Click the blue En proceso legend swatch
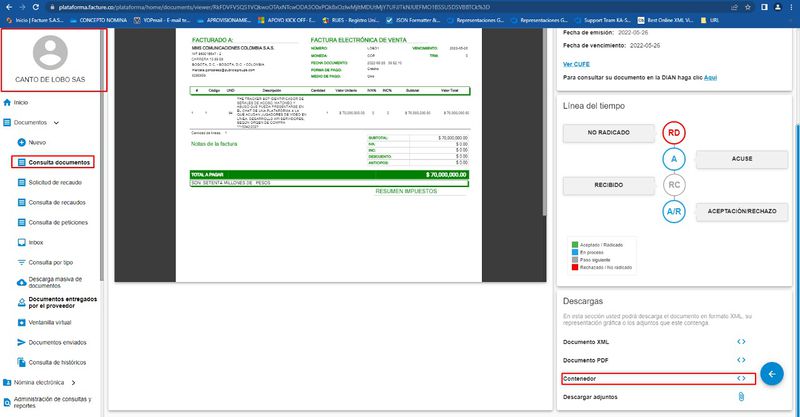800x417 pixels. tap(575, 253)
